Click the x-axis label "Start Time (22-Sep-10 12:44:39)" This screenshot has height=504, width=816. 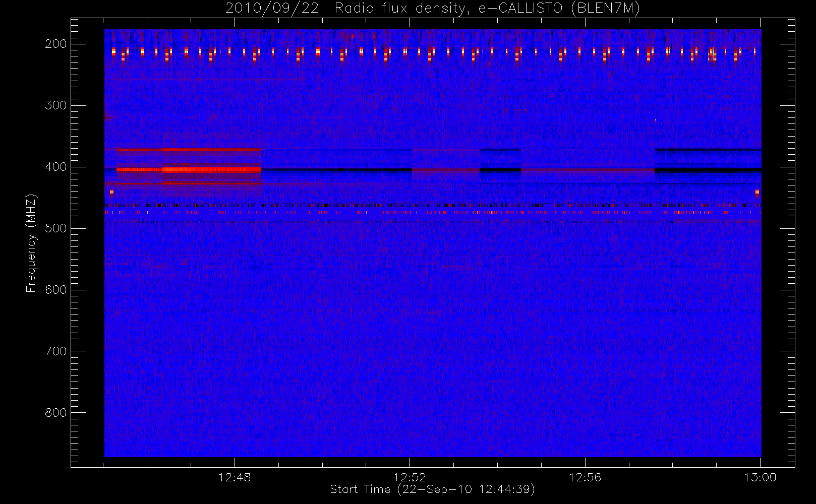click(x=432, y=489)
